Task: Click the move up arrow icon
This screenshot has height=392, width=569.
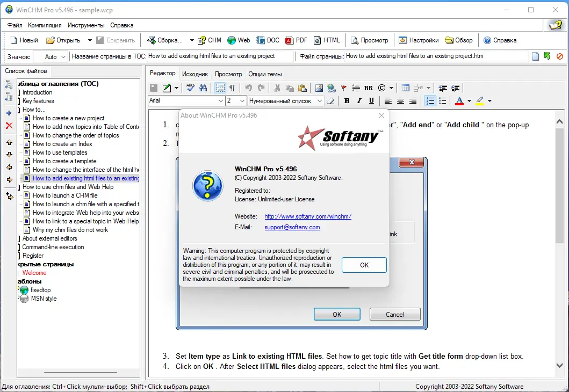Action: pyautogui.click(x=9, y=142)
